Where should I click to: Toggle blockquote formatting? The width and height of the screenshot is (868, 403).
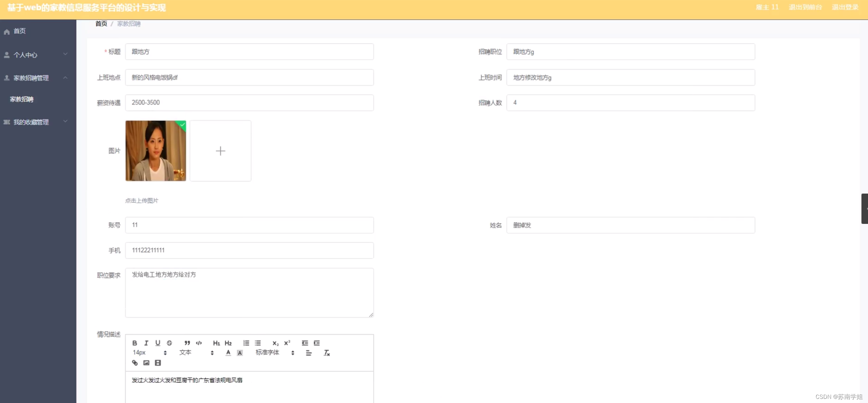click(x=186, y=343)
